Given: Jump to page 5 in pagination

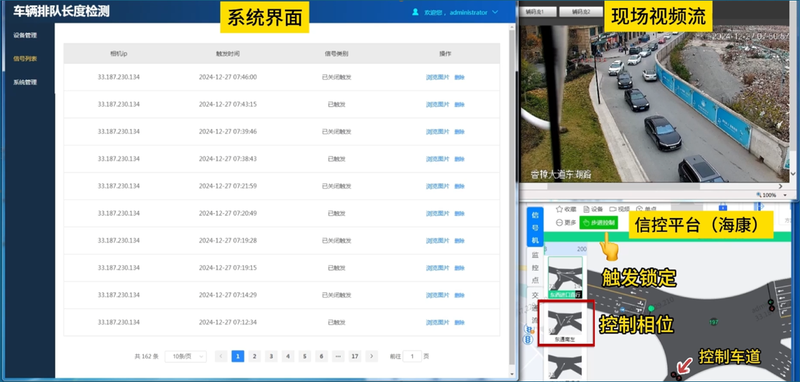Looking at the screenshot, I should pyautogui.click(x=305, y=356).
